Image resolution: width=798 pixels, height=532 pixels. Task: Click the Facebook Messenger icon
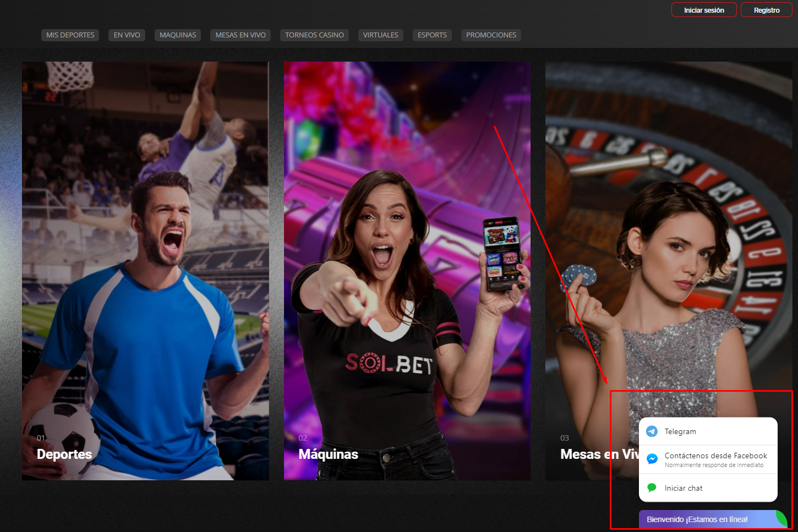tap(652, 459)
